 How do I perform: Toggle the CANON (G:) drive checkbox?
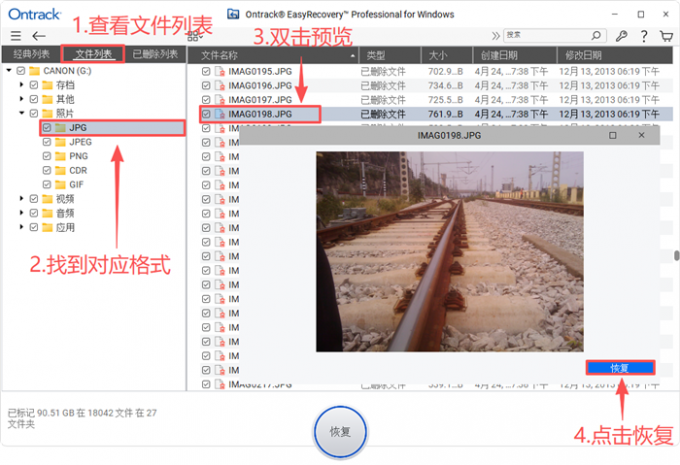coord(21,71)
